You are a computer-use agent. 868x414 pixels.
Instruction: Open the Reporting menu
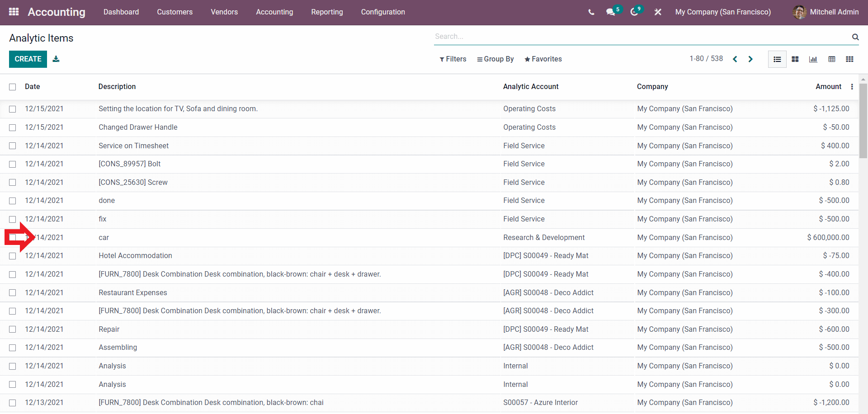click(x=327, y=12)
